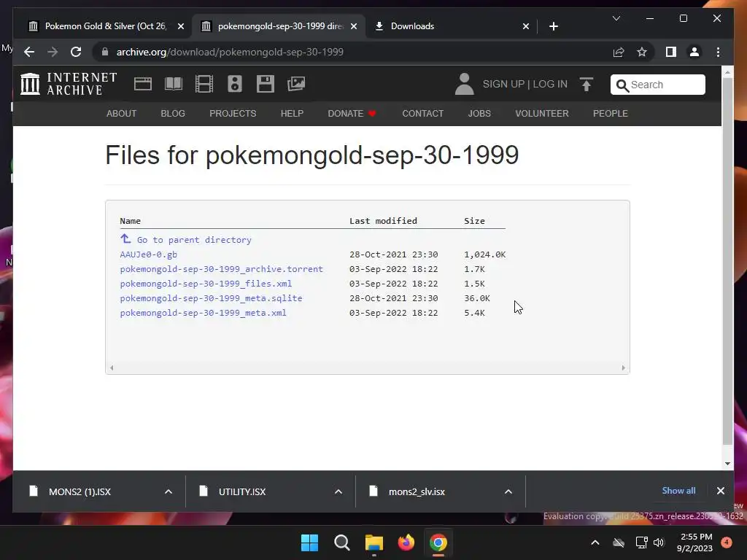Click Show all downloads
747x560 pixels.
[678, 491]
